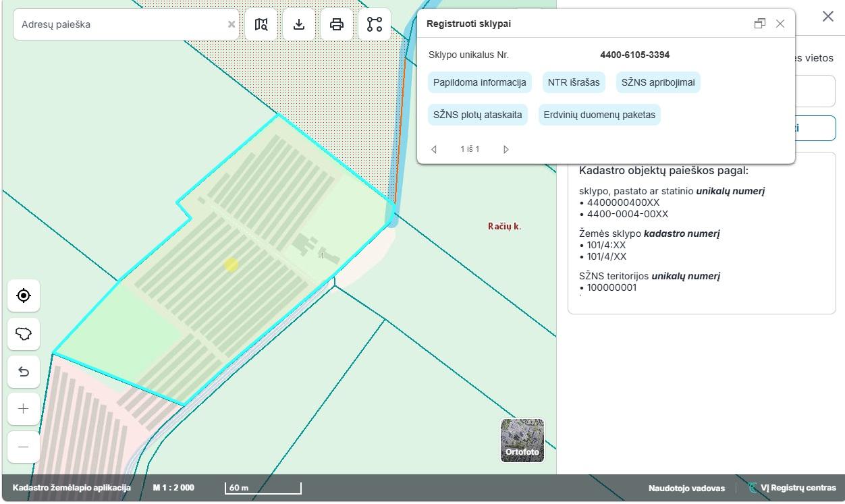Switch basemap to Ortofoto

pos(522,441)
